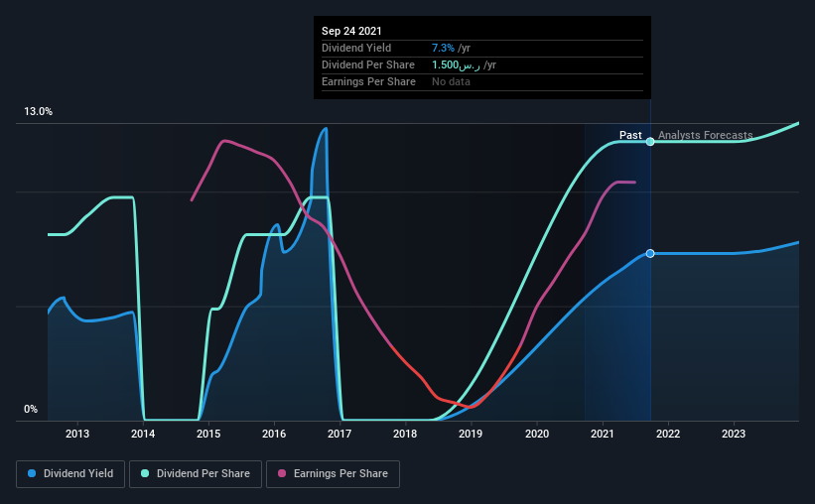Click the 2014 x-axis label

143,434
